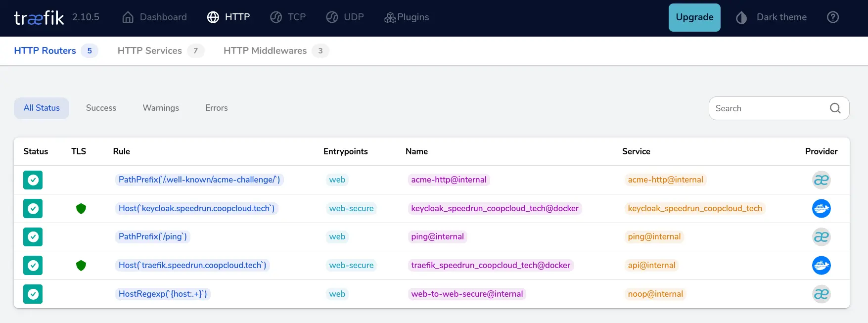This screenshot has height=323, width=868.
Task: Select the HTTP globe icon
Action: click(213, 17)
